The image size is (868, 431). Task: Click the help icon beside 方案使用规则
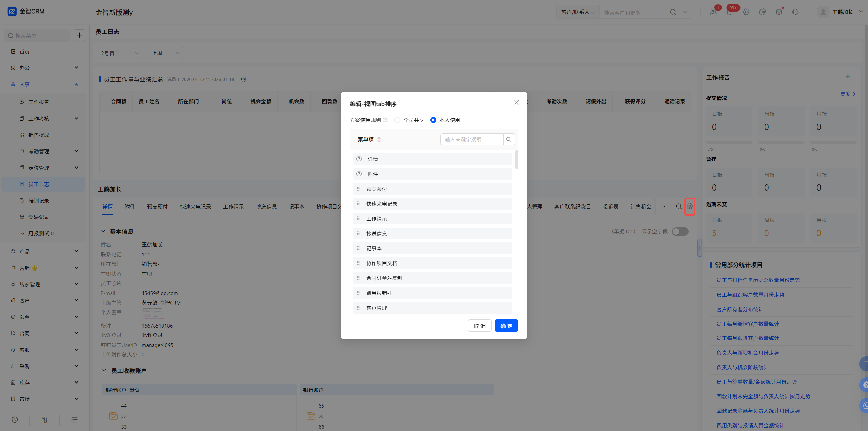click(x=385, y=120)
